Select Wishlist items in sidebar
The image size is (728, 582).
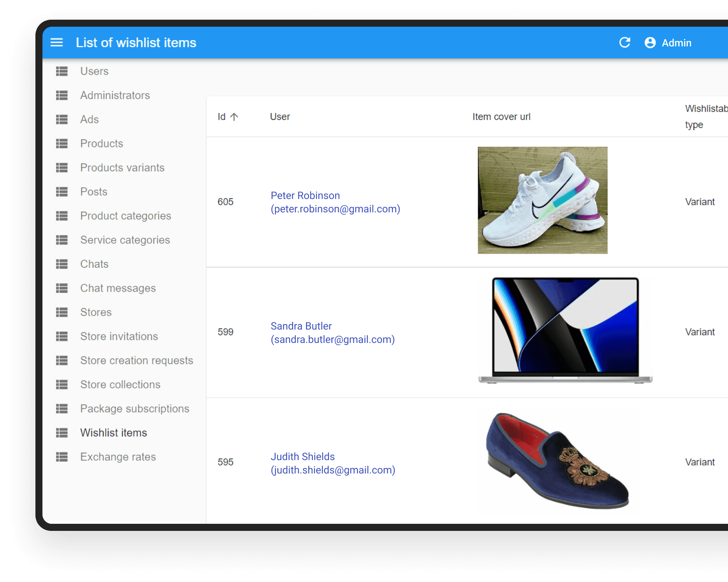coord(113,433)
